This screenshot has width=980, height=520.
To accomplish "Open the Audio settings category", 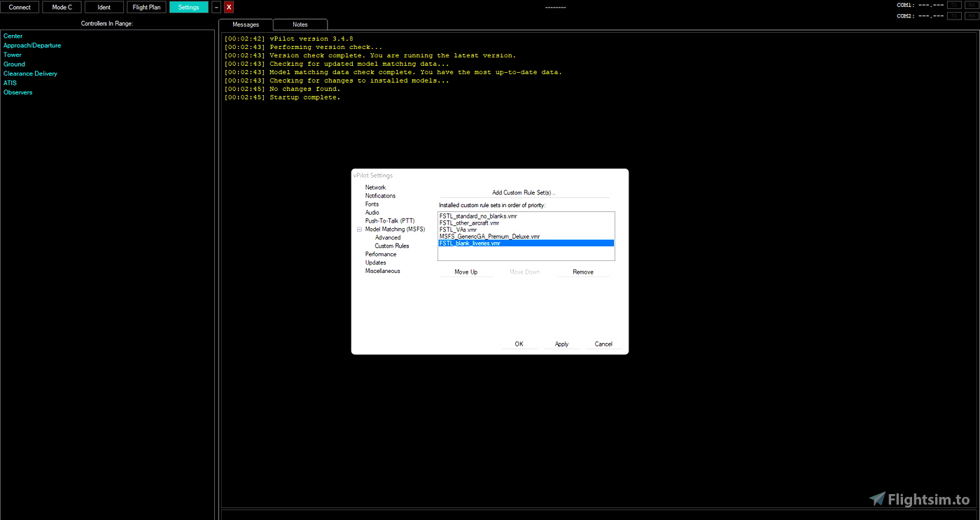I will click(x=372, y=212).
